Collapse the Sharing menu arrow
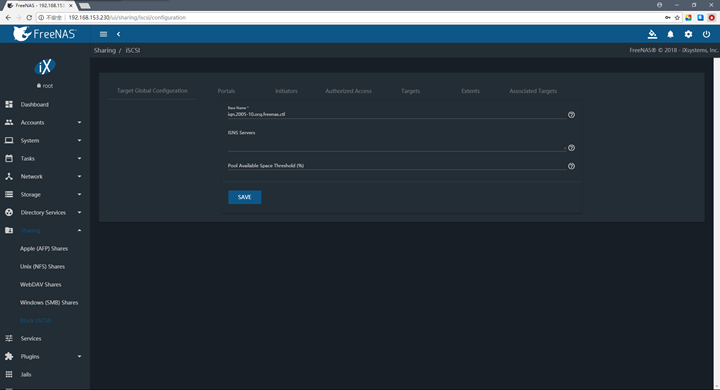This screenshot has height=390, width=720. (79, 230)
